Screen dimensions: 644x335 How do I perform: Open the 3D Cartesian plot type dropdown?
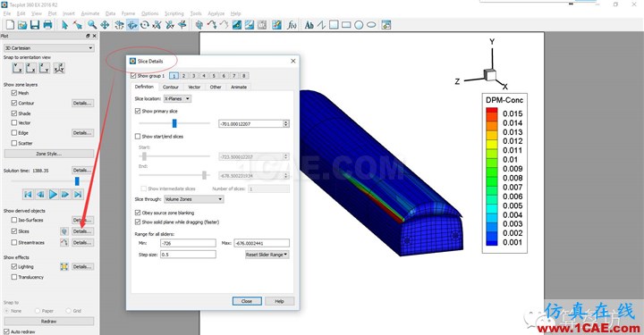[x=49, y=48]
